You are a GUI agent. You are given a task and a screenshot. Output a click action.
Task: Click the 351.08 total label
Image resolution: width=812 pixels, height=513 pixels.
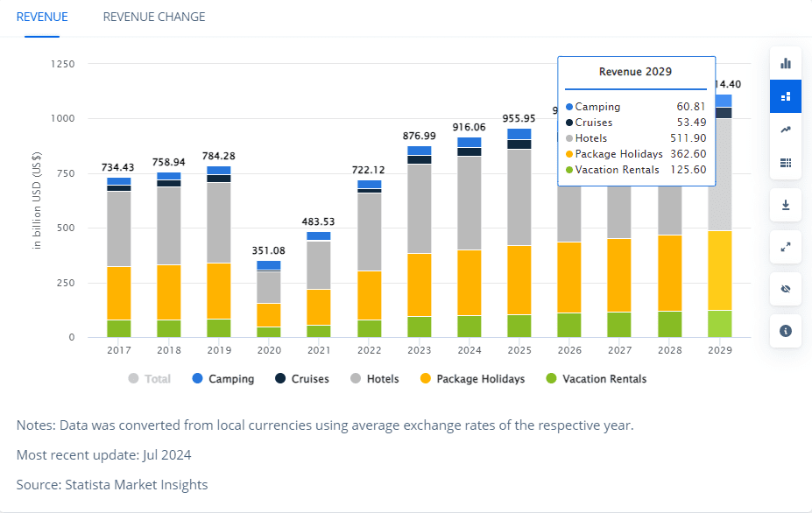[x=268, y=250]
